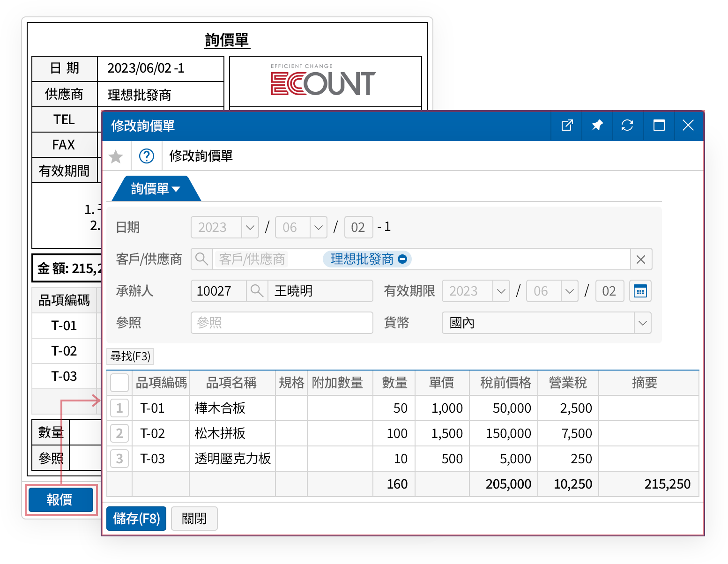Toggle the select-all checkbox in the table header
This screenshot has width=728, height=564.
(119, 383)
